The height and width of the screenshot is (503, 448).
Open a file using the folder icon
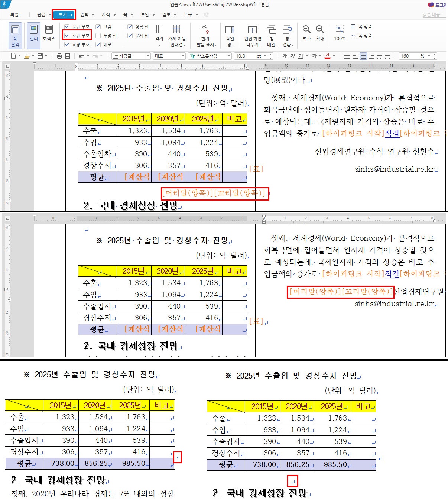pyautogui.click(x=26, y=56)
